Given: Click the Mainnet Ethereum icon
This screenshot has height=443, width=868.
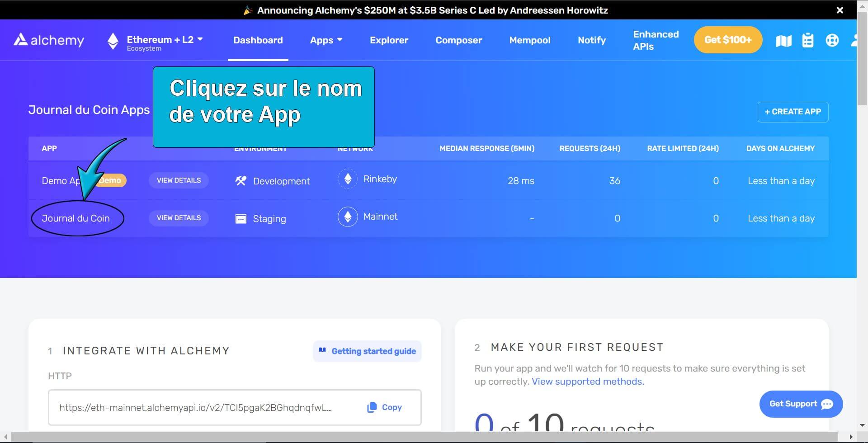Looking at the screenshot, I should [348, 217].
